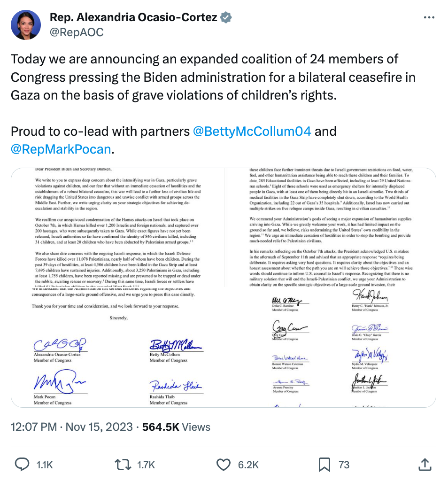The width and height of the screenshot is (448, 481).
Task: Click the 1.7K reposts count
Action: [146, 465]
